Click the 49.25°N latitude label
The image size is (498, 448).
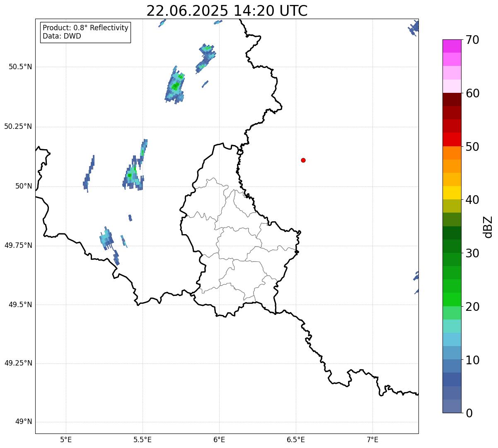[18, 363]
